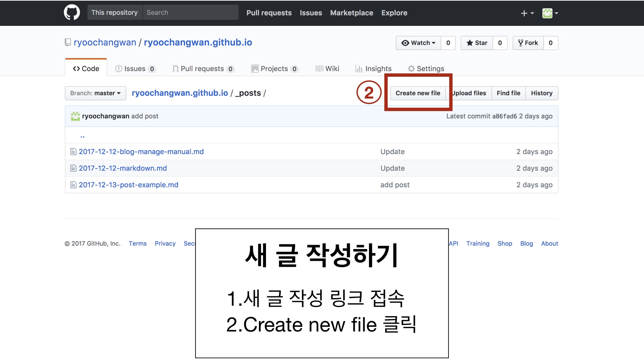Click the Settings gear icon
Screen dimensions: 644x362
[x=410, y=68]
